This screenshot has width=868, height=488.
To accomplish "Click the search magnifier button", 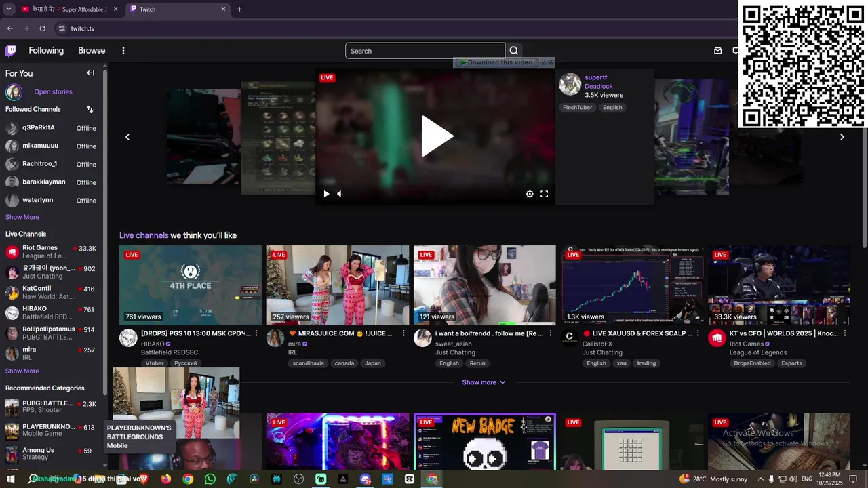I will [x=514, y=51].
